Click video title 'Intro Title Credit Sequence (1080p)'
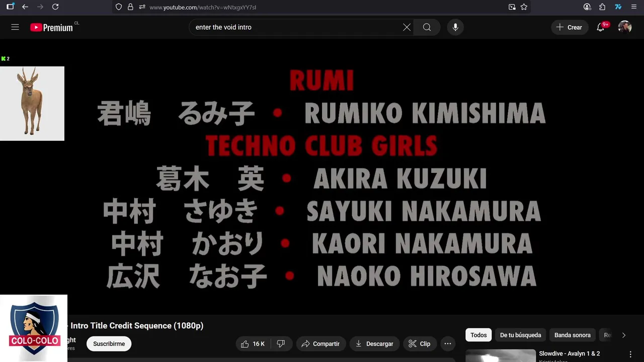Screen dimensions: 644x362 tap(137, 326)
